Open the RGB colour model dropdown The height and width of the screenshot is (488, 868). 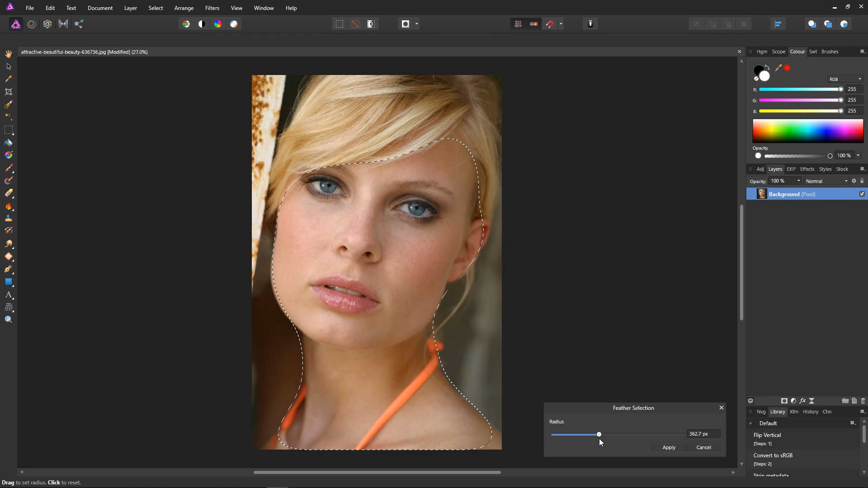(845, 79)
